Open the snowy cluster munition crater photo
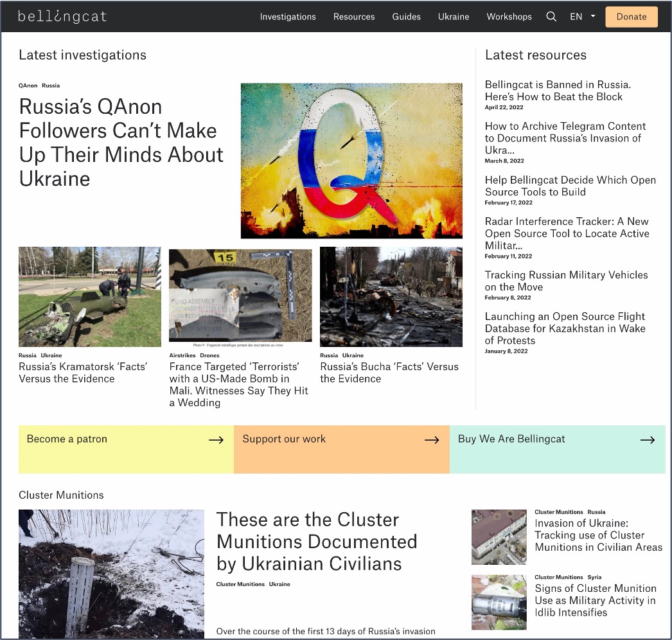This screenshot has height=640, width=672. pos(111,574)
